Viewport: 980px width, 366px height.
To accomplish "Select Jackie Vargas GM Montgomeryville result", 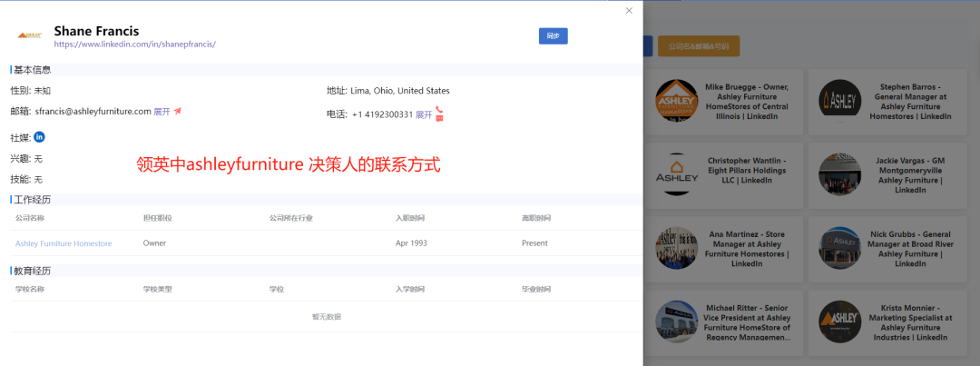I will coord(888,175).
